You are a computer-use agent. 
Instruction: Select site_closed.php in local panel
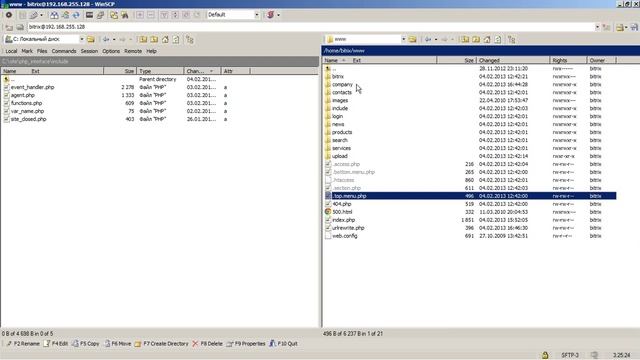click(28, 119)
